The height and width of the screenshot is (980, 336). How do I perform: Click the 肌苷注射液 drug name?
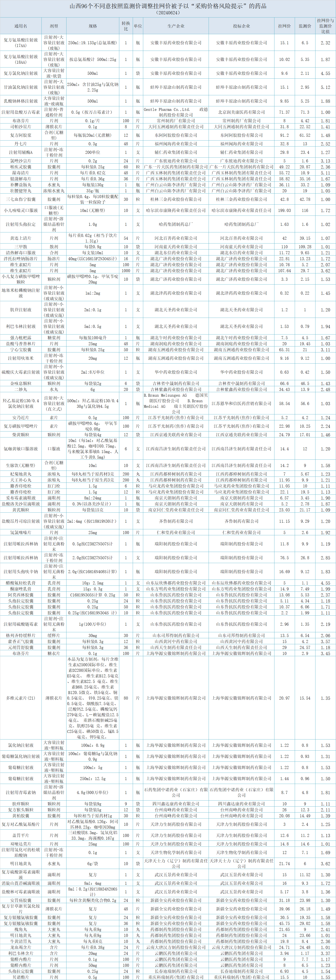pyautogui.click(x=21, y=310)
